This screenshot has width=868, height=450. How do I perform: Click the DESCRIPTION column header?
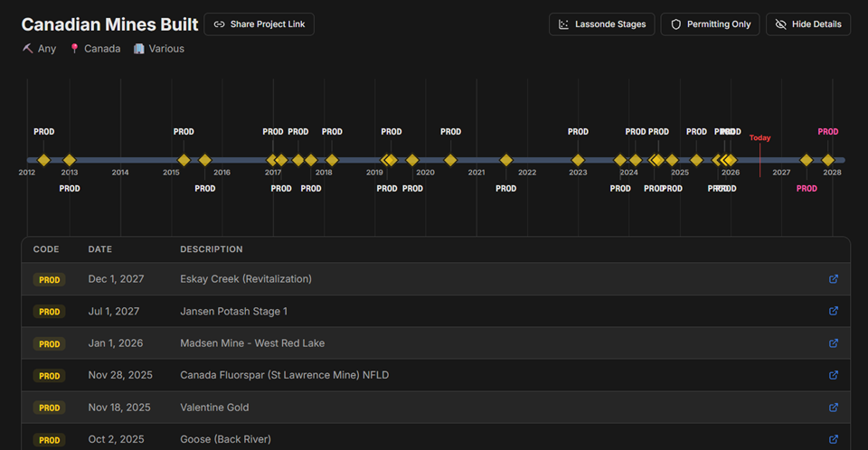click(212, 249)
